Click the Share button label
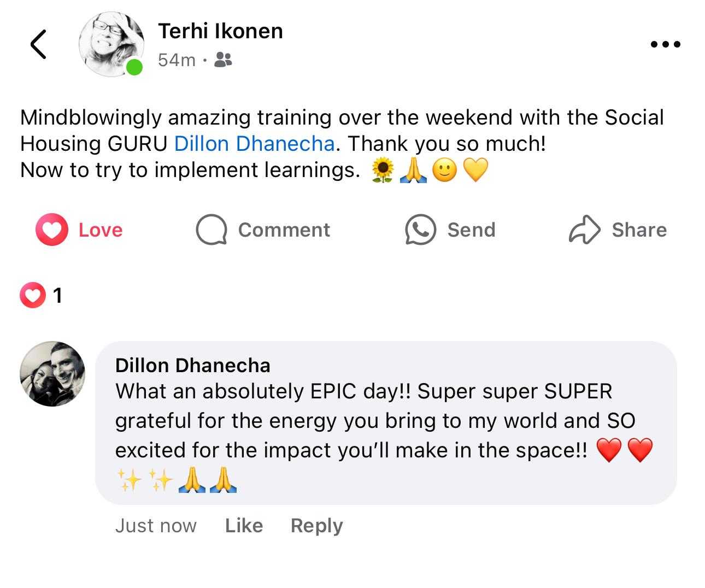 (639, 230)
